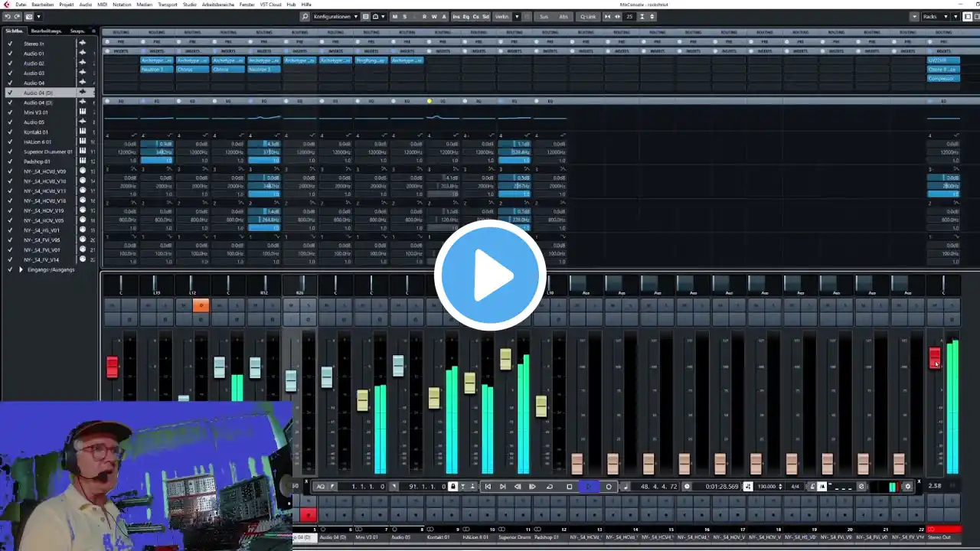Viewport: 980px width, 551px height.
Task: Click the reduce channel width arrows icon
Action: click(607, 16)
